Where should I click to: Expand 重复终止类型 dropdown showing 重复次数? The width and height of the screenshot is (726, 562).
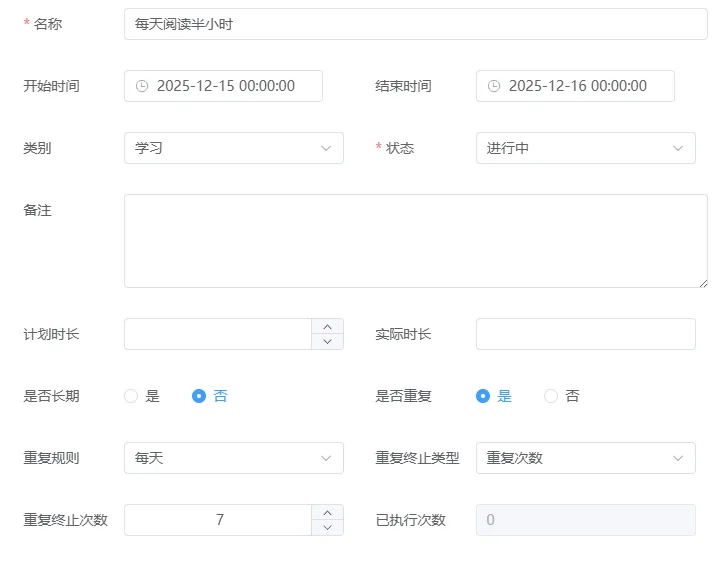[585, 458]
